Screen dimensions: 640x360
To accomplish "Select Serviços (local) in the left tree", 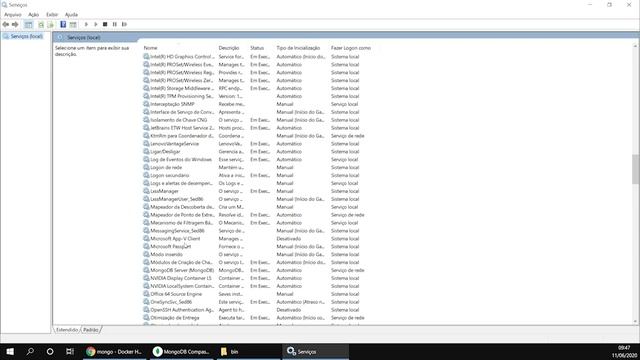I will 27,36.
